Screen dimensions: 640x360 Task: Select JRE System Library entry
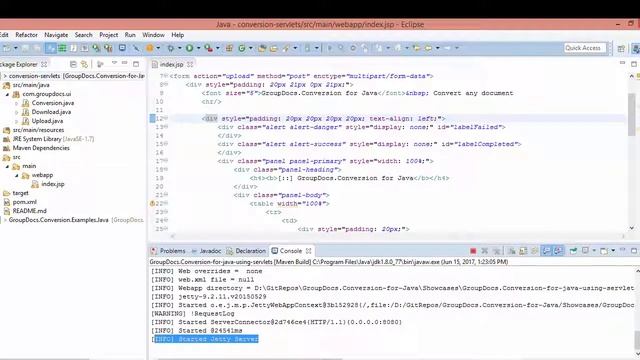[53, 139]
